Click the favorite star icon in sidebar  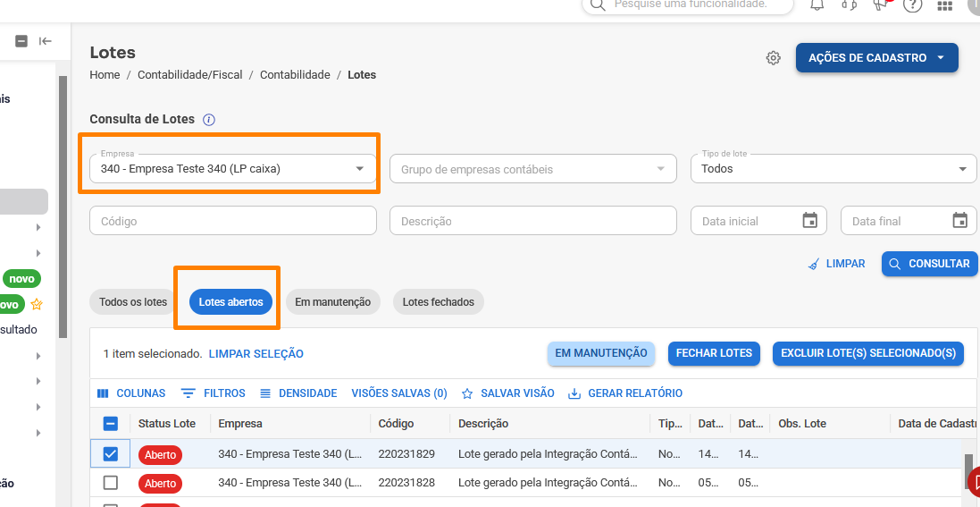point(37,304)
